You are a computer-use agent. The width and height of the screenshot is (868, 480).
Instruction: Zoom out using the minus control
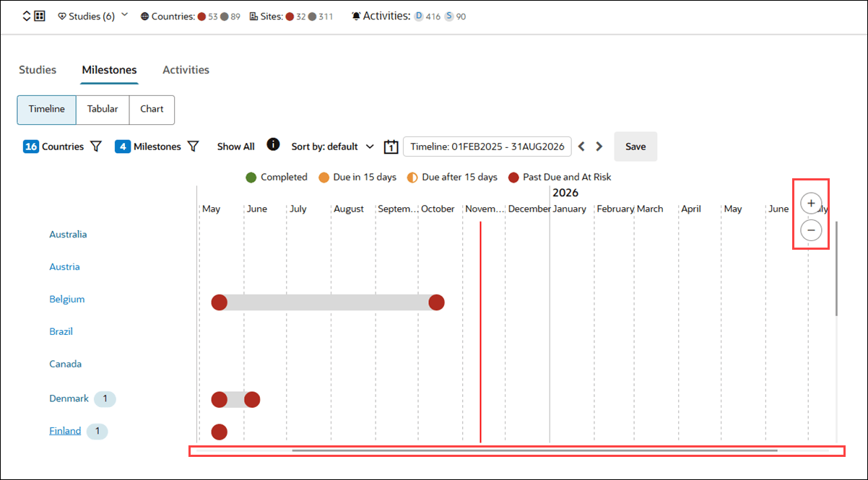pyautogui.click(x=811, y=230)
